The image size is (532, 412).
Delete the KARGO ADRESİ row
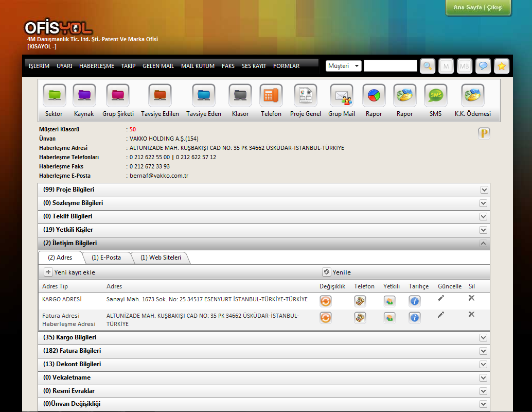[471, 298]
